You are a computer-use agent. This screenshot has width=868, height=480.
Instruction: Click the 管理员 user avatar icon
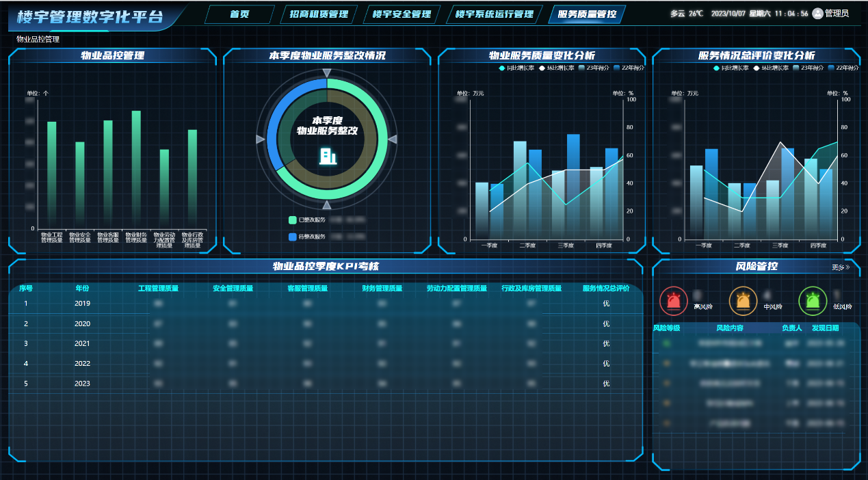(817, 13)
